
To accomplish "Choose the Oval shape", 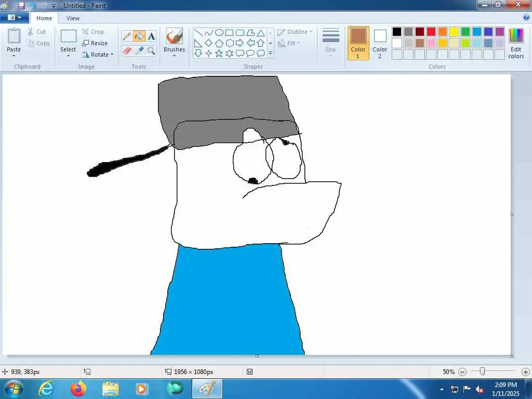I will [x=219, y=33].
